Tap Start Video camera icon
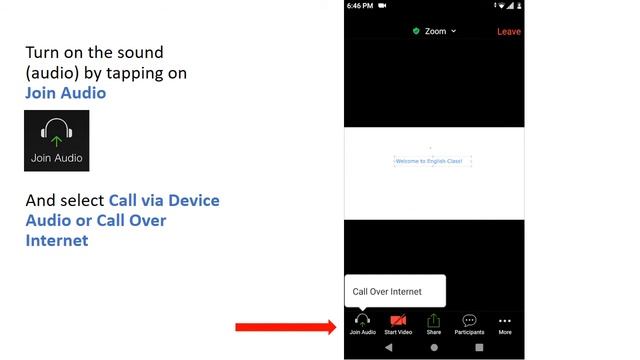This screenshot has width=640, height=360. 398,320
